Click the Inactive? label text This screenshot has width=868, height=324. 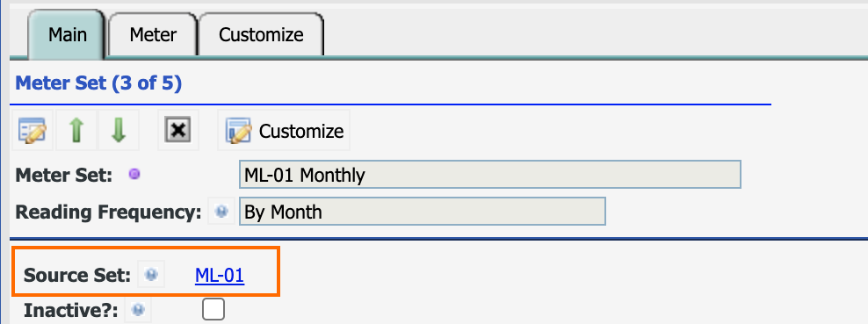(71, 311)
